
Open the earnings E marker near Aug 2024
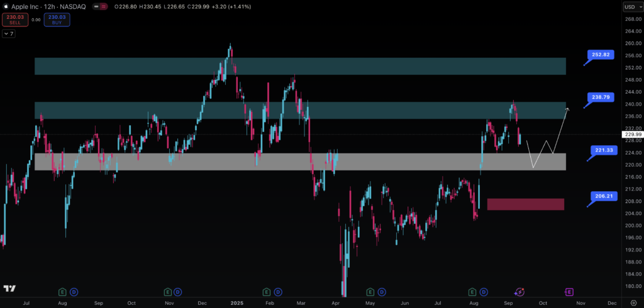tap(62, 292)
